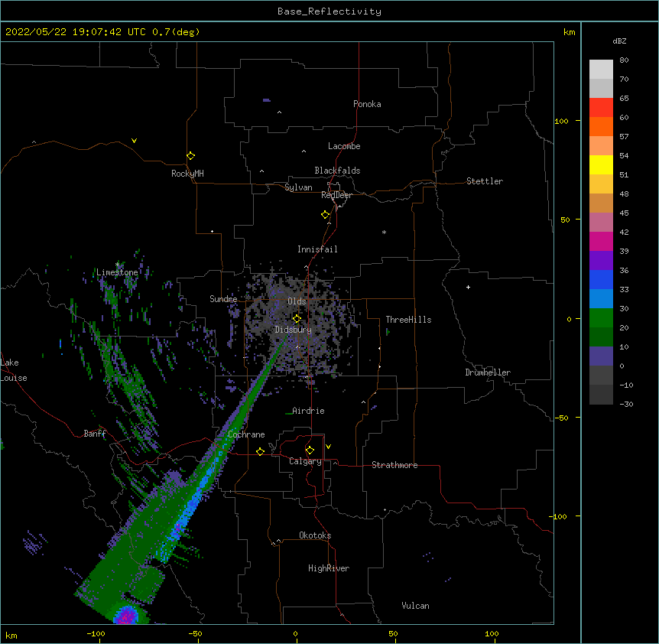The width and height of the screenshot is (659, 644).
Task: Click the yellow 100 label on the right axis
Action: click(x=561, y=121)
